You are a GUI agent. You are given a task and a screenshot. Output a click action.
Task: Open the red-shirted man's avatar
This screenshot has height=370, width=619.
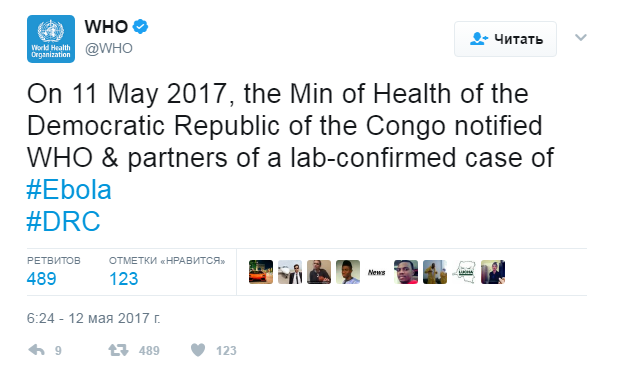(x=406, y=272)
